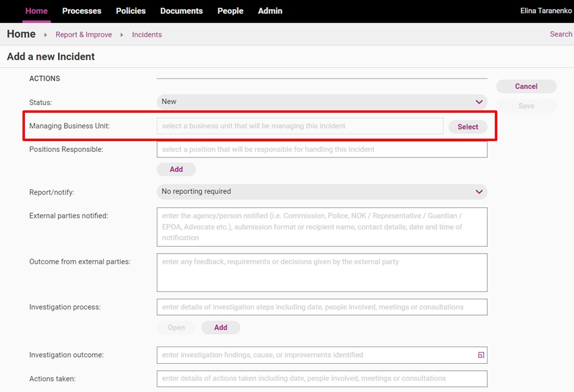Viewport: 574px width, 392px height.
Task: Focus the Investigation process field
Action: point(322,307)
